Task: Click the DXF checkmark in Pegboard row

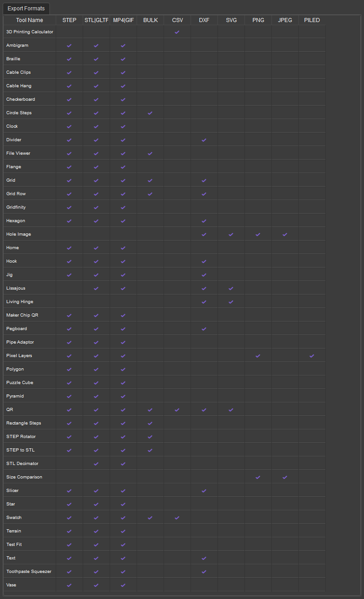Action: tap(204, 329)
